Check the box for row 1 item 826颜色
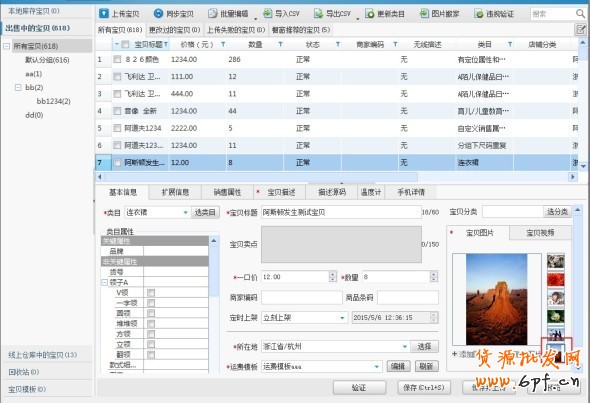The height and width of the screenshot is (403, 590). (x=117, y=59)
